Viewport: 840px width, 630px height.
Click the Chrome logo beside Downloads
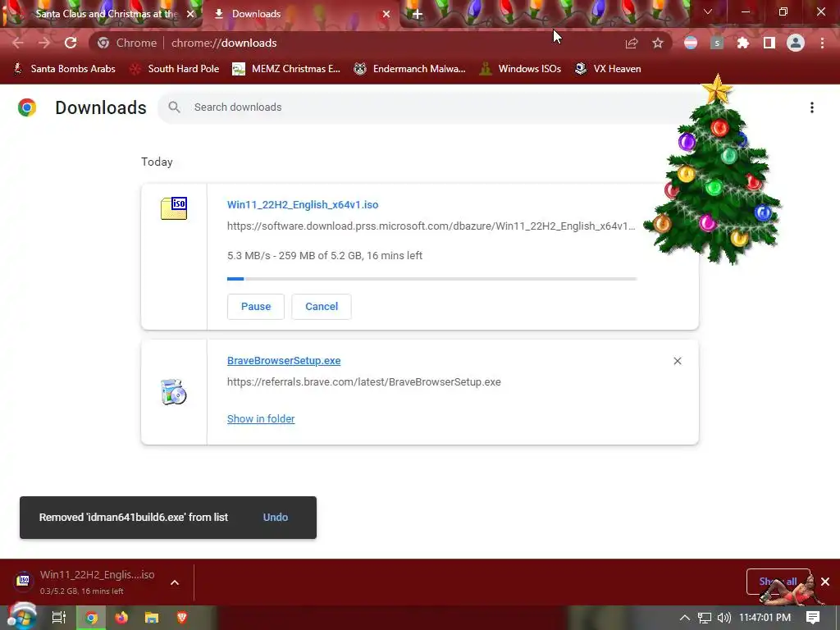27,107
